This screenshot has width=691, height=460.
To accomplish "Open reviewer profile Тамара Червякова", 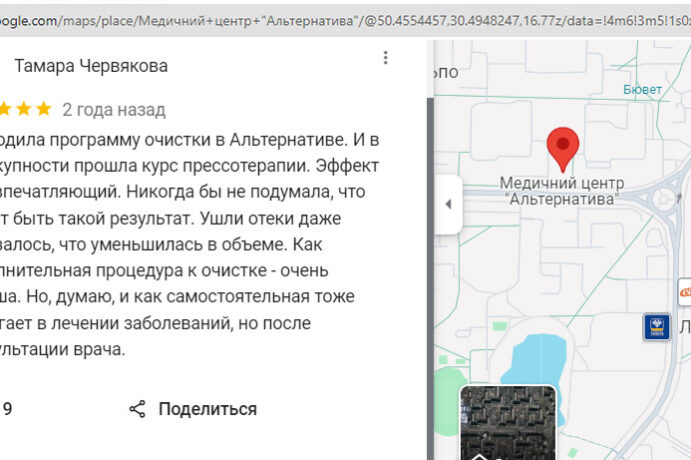I will click(90, 66).
